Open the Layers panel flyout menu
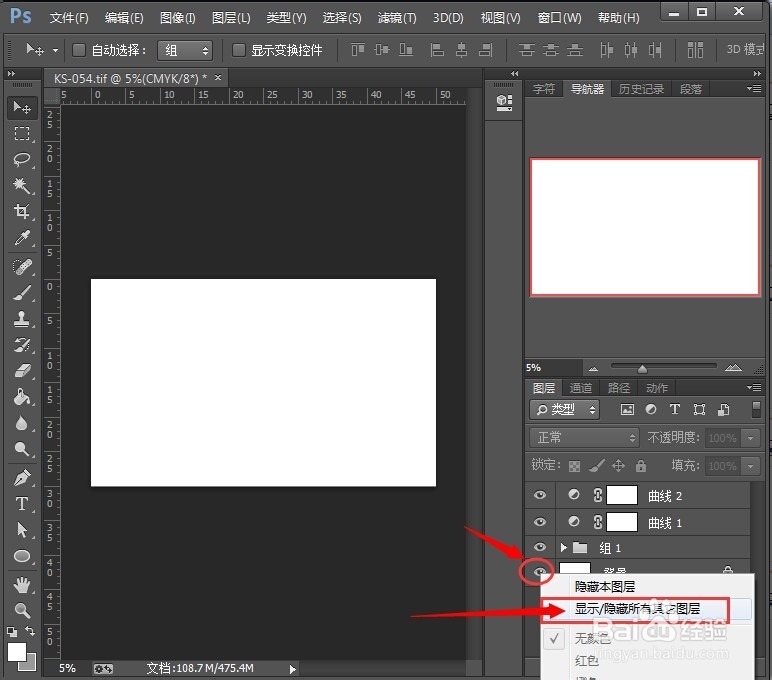 click(754, 388)
